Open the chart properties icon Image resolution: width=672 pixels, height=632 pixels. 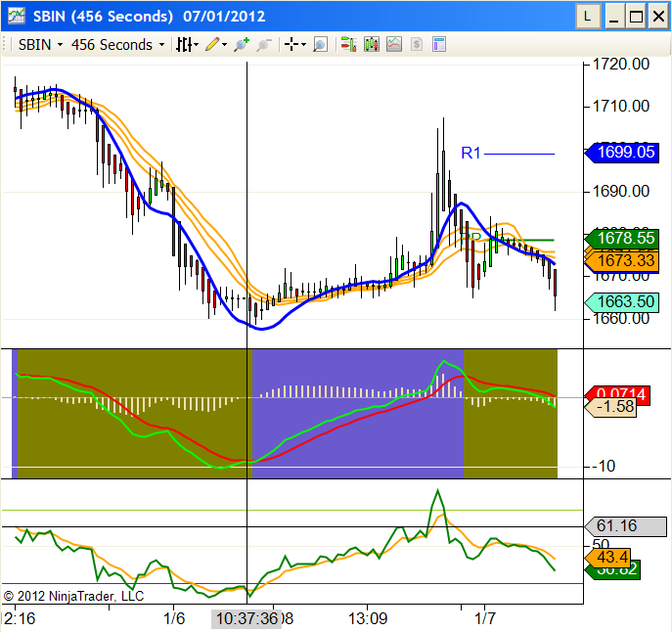pos(439,45)
